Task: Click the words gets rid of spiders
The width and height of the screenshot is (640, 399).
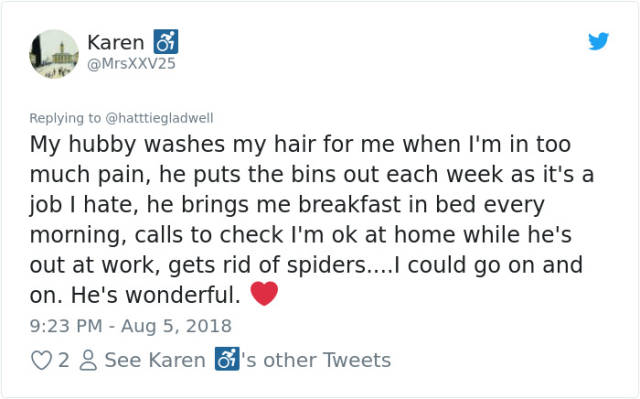Action: tap(267, 265)
